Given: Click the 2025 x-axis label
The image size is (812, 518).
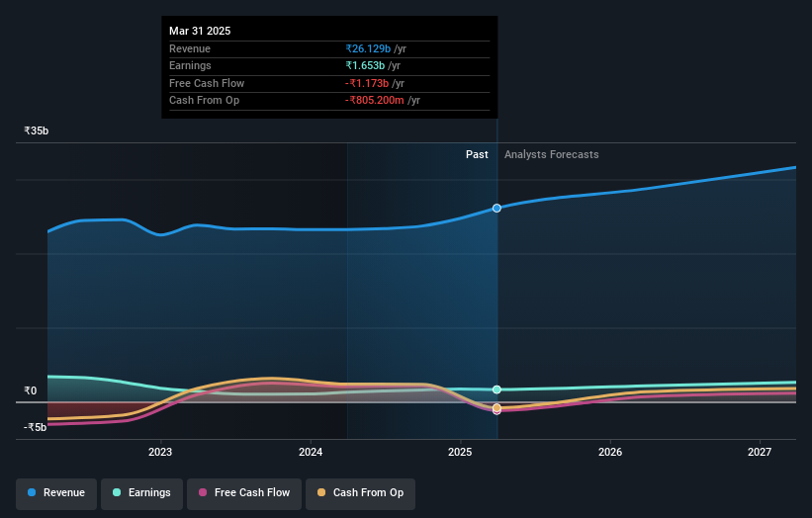Looking at the screenshot, I should (460, 453).
